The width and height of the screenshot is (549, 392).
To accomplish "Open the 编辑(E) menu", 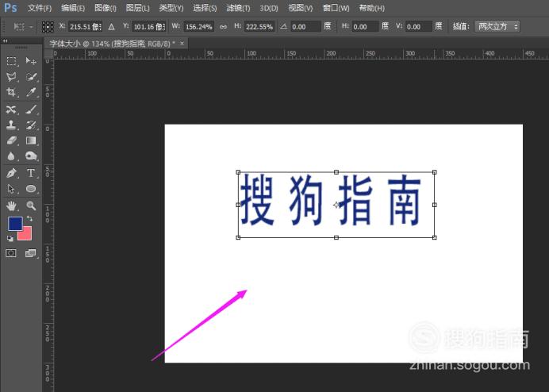I will pos(73,8).
